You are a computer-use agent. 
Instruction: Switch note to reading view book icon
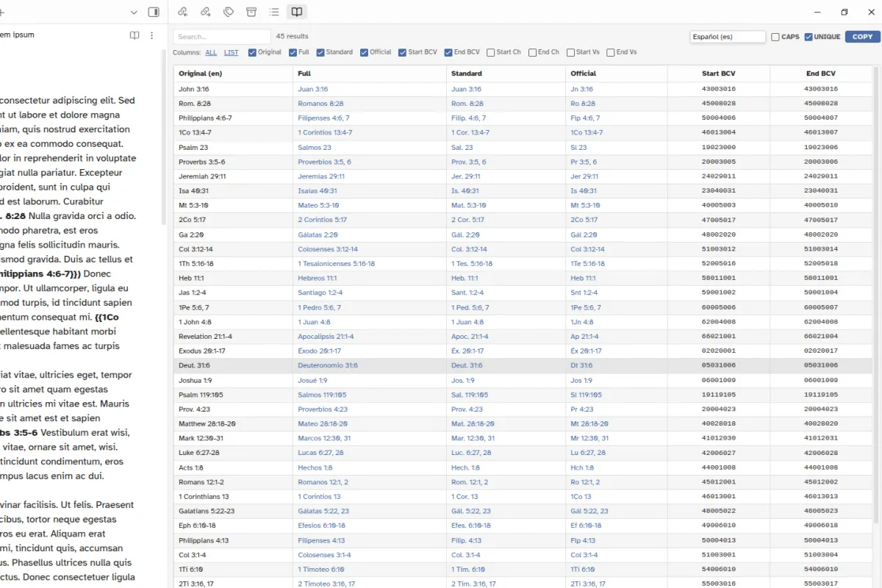tap(135, 35)
